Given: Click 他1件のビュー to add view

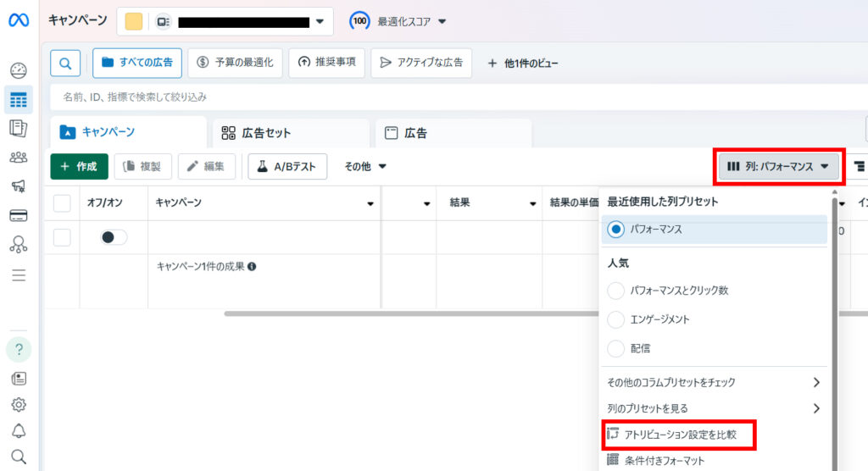Looking at the screenshot, I should 522,63.
